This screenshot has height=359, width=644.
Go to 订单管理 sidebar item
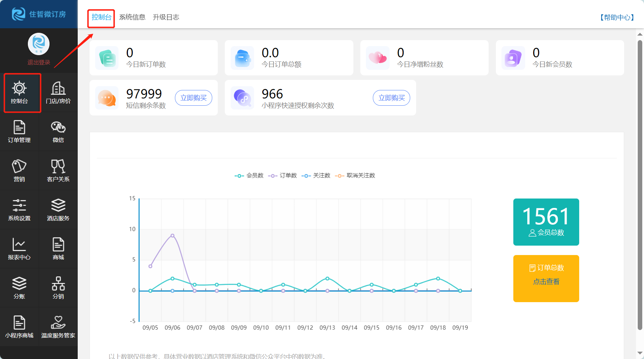click(x=19, y=132)
